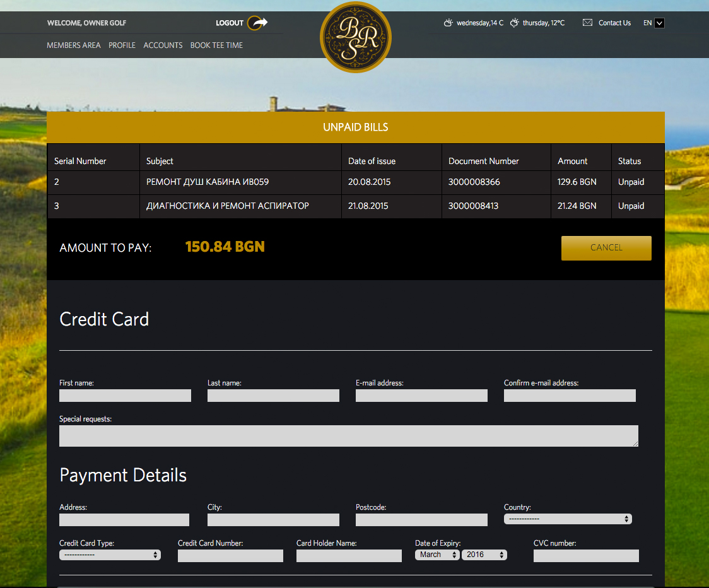Click the First name field
The image size is (709, 588).
(125, 396)
